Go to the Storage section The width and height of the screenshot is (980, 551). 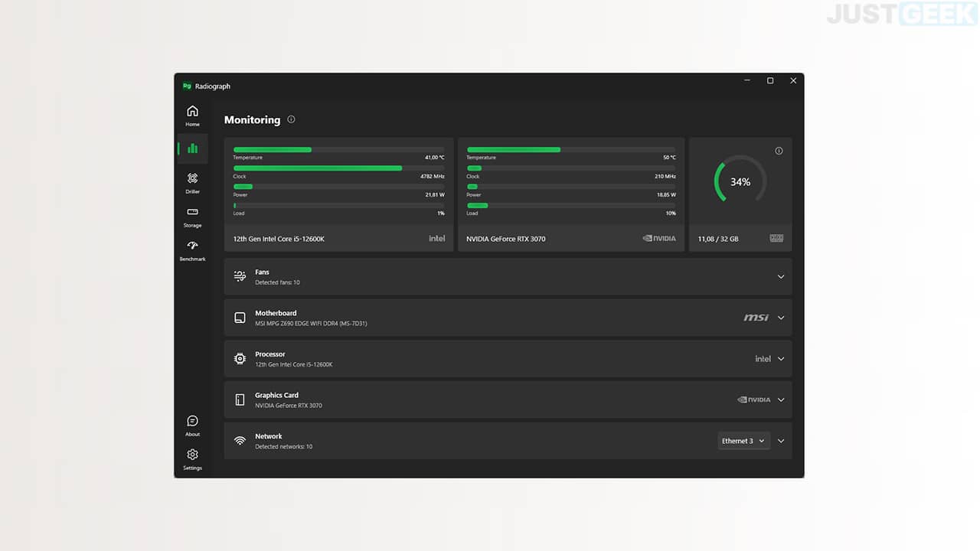tap(192, 216)
